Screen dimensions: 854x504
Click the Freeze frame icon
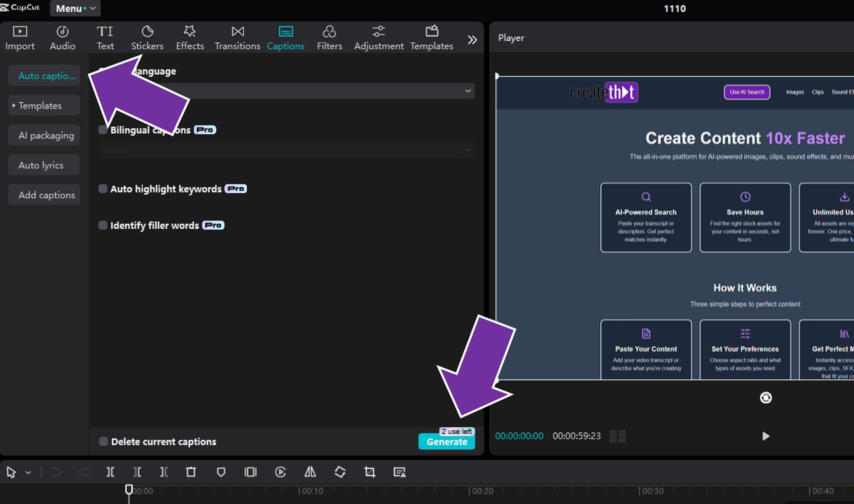coord(250,472)
